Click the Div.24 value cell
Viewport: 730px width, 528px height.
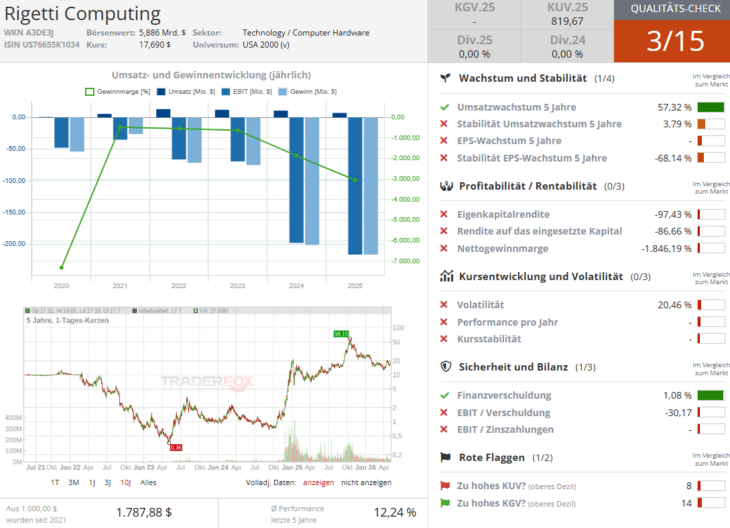pyautogui.click(x=567, y=54)
